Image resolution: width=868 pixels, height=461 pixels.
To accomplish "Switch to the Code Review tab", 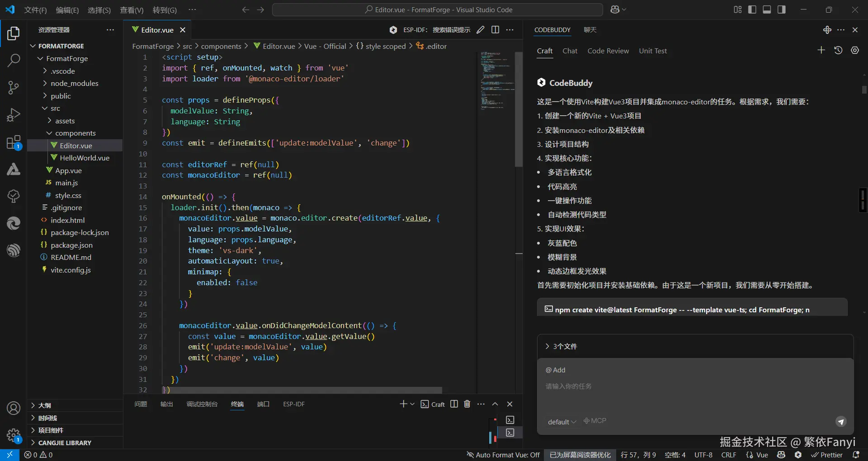I will tap(608, 51).
